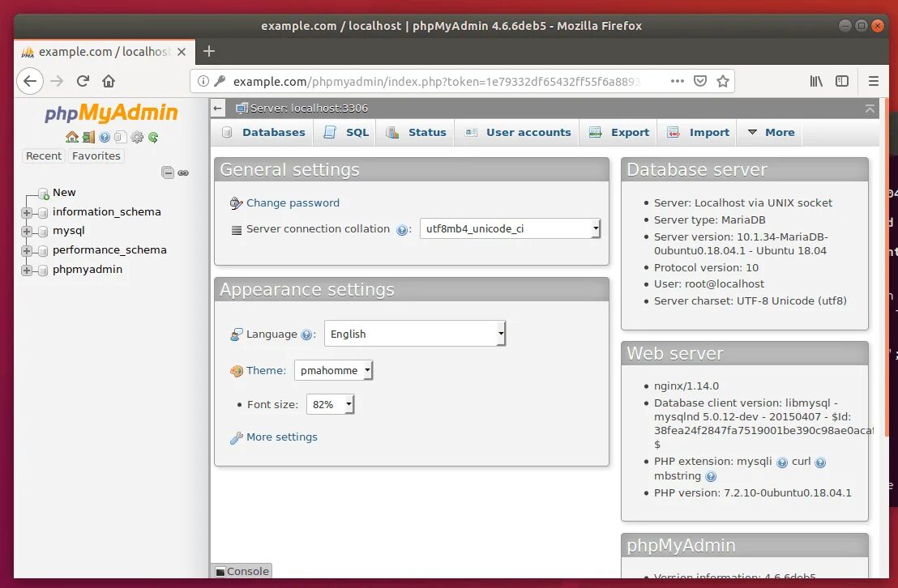
Task: Open Firefox hamburger menu
Action: click(x=874, y=81)
